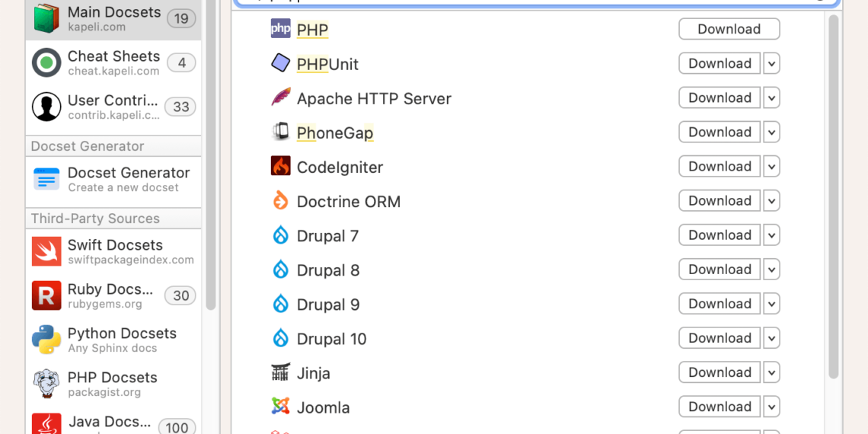Open version dropdown for Drupal 7
Viewport: 868px width, 434px height.
tap(771, 235)
